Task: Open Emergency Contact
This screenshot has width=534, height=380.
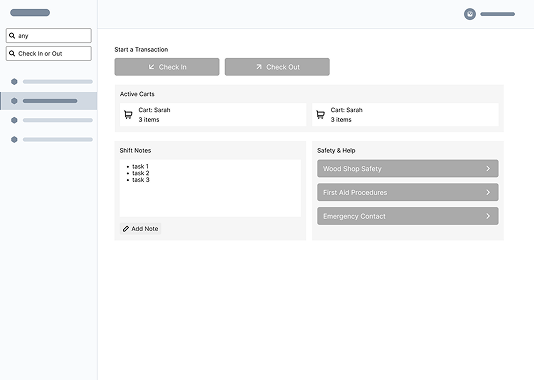Action: [x=408, y=216]
